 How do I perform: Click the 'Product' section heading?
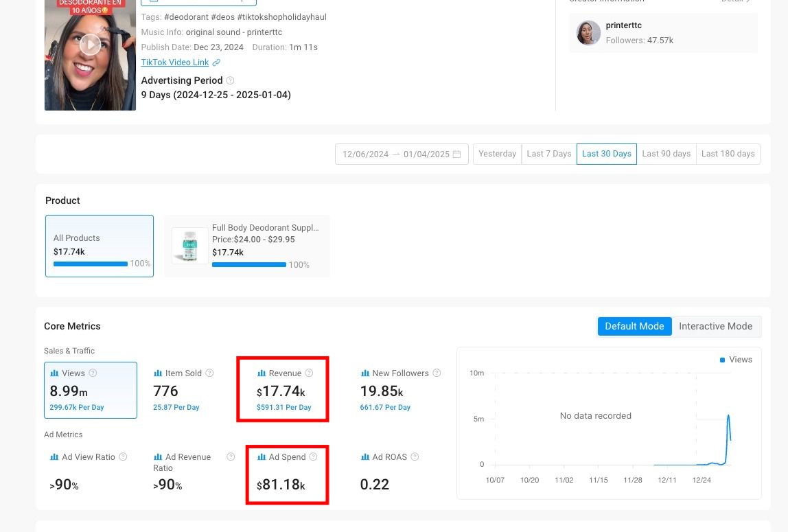(63, 201)
